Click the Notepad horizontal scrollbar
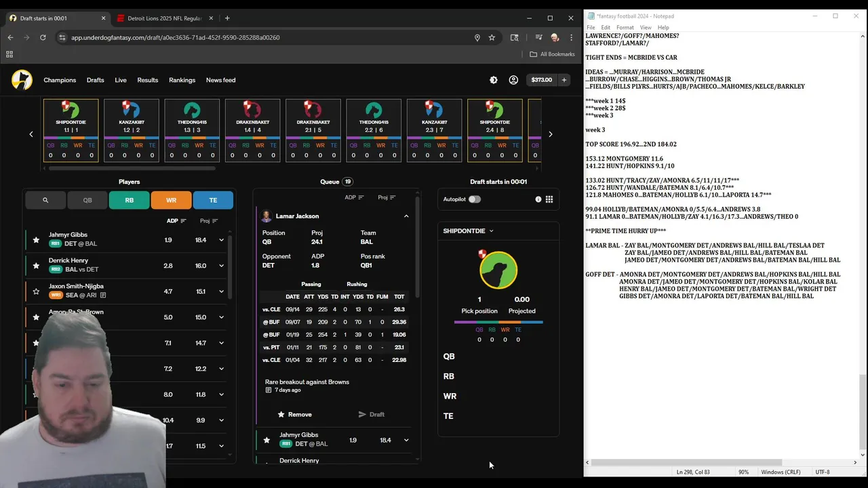 pyautogui.click(x=687, y=463)
